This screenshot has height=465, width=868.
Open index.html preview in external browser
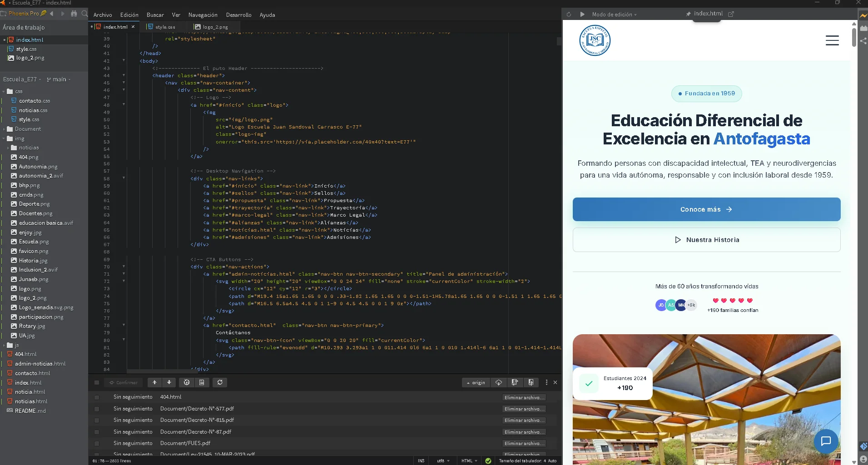(731, 14)
